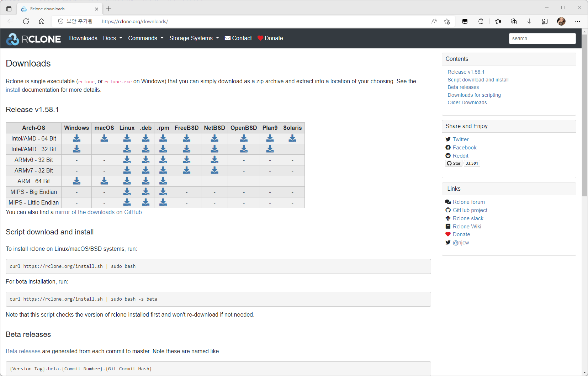Open the Rclone Wiki link
The image size is (588, 376).
(467, 227)
